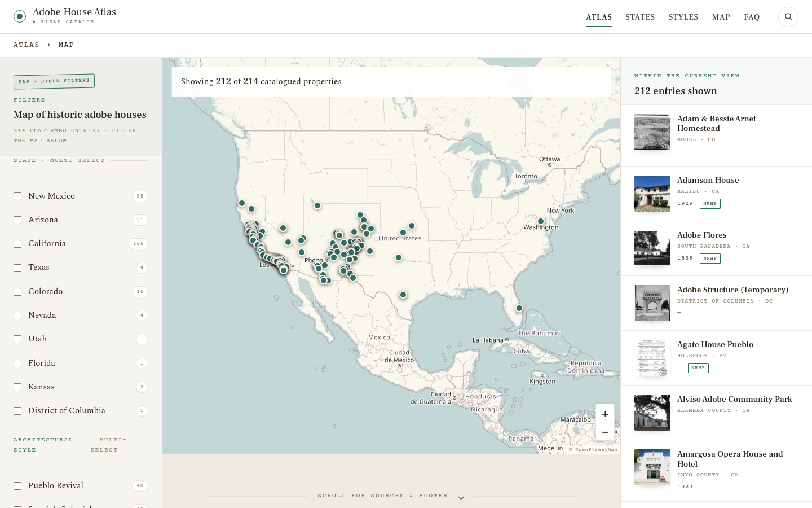Click the Map Field Filters tag
812x508 pixels.
54,81
